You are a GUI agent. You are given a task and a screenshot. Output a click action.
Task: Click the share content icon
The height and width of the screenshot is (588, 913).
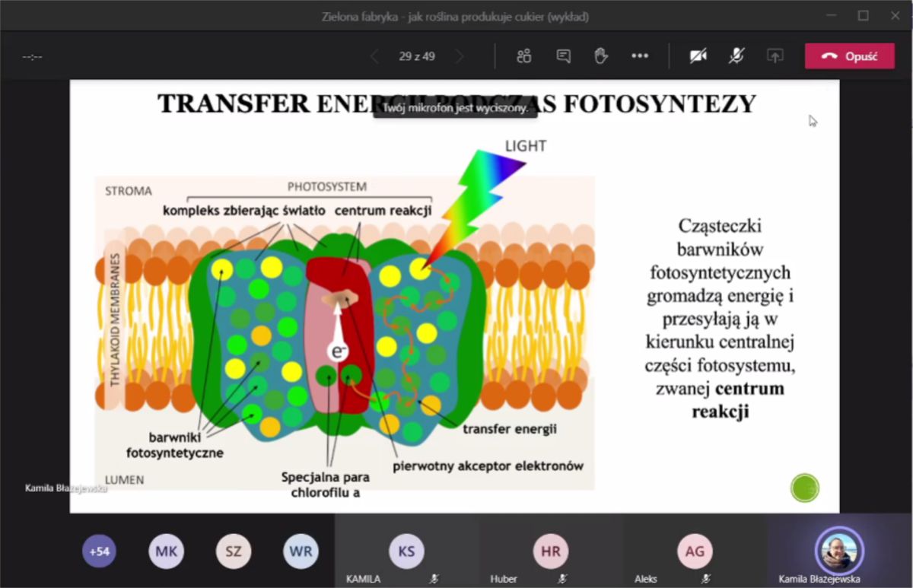[775, 56]
